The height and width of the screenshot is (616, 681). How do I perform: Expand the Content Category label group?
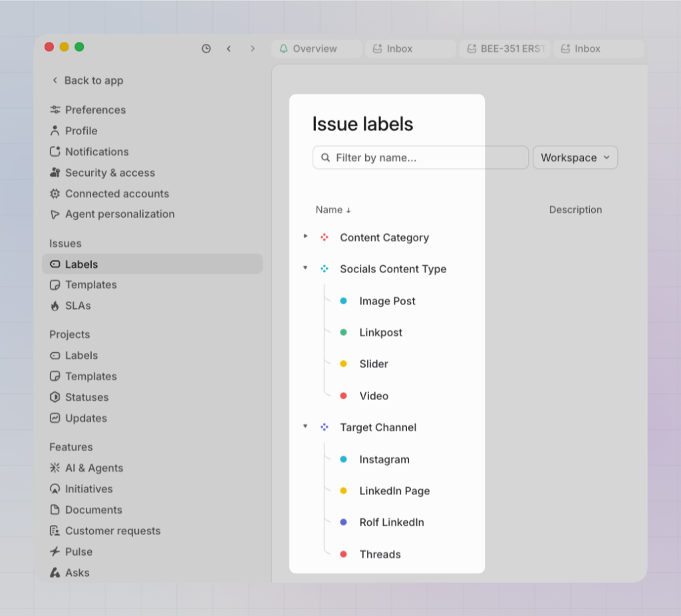(305, 237)
